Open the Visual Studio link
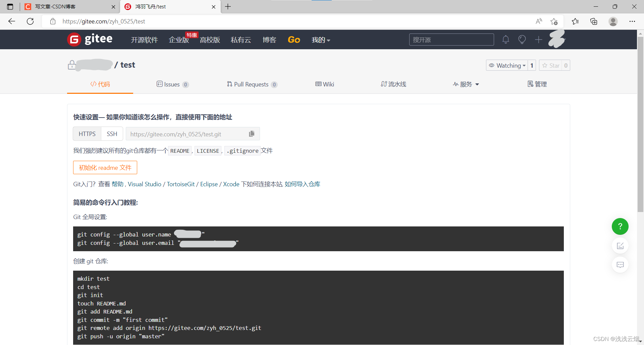Screen dimensions: 644x345 click(x=145, y=184)
